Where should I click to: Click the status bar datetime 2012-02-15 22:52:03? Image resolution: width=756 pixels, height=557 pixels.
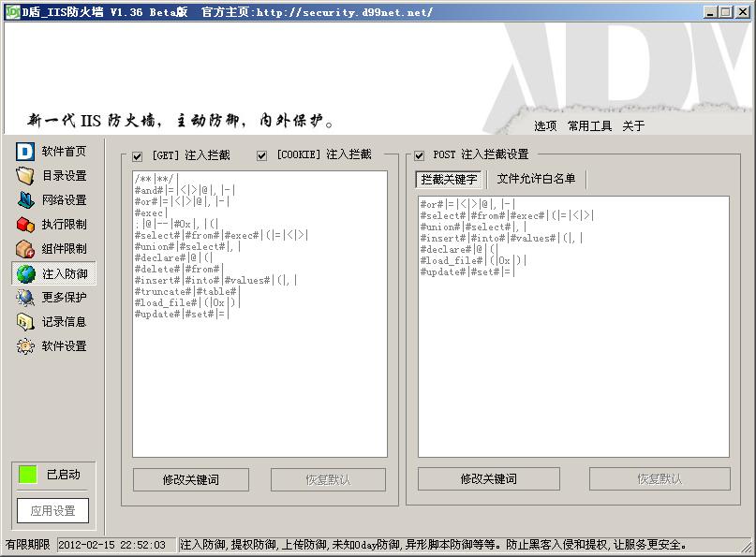coord(111,545)
